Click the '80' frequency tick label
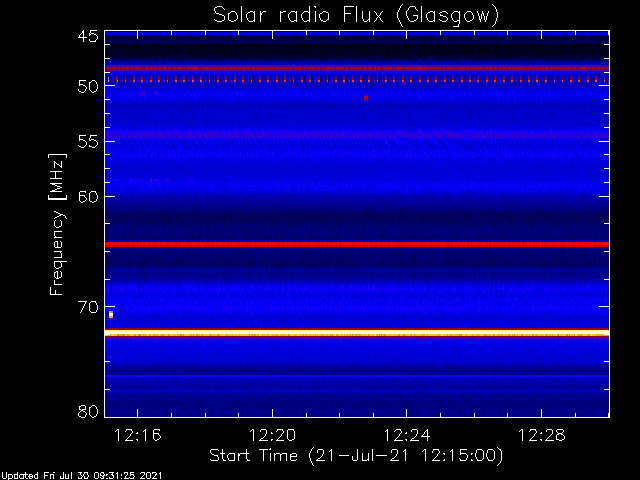 [88, 411]
